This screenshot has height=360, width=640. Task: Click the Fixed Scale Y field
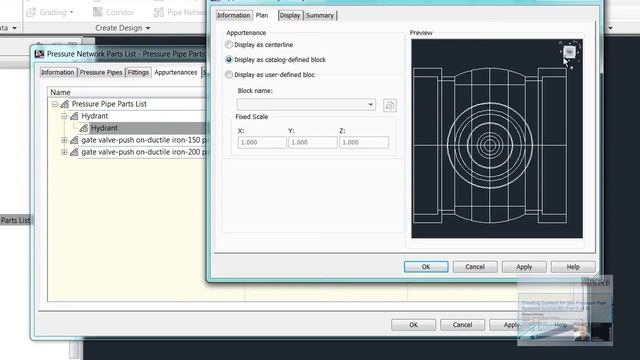coord(313,142)
